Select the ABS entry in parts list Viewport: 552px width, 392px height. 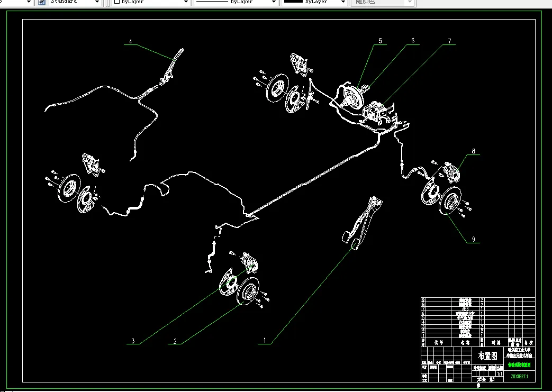465,308
